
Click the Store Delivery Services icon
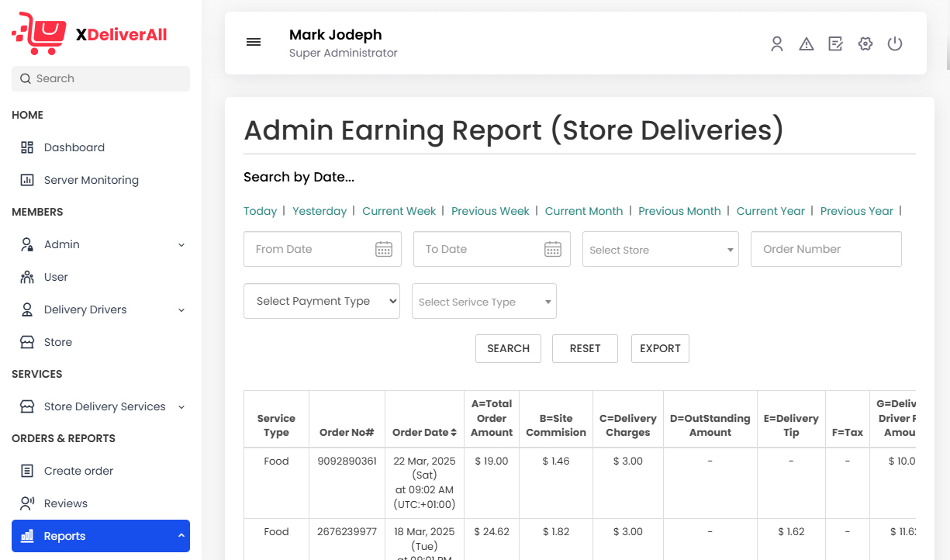[x=27, y=406]
